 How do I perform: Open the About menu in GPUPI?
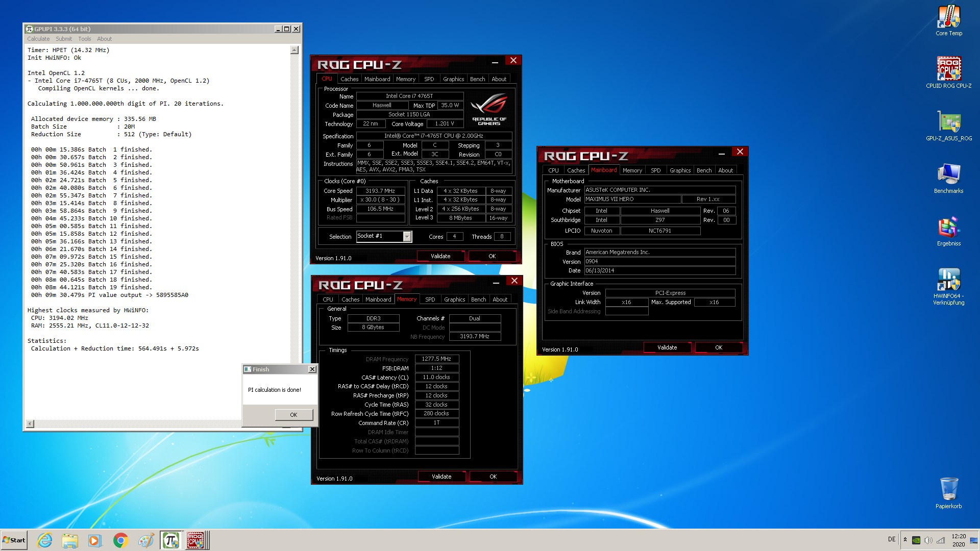click(x=104, y=39)
